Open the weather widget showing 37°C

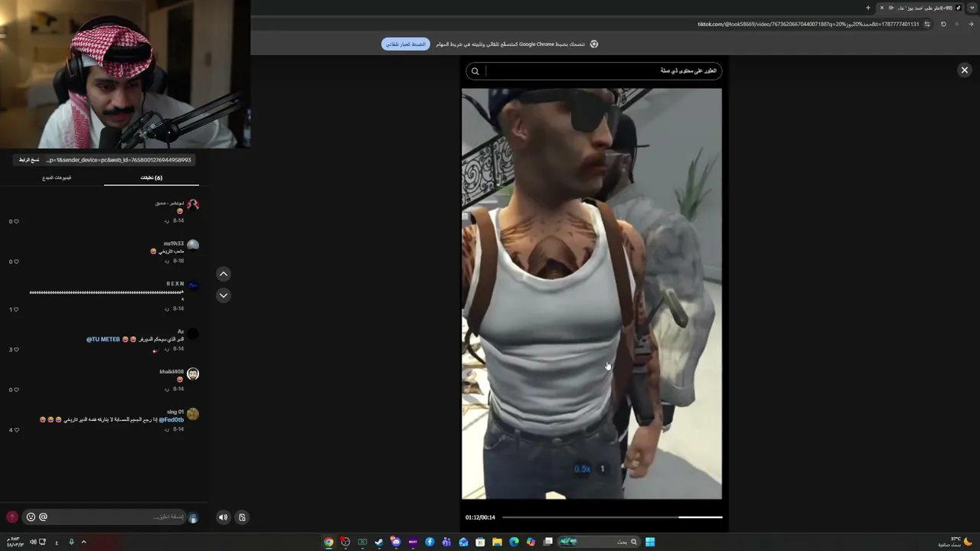point(955,542)
